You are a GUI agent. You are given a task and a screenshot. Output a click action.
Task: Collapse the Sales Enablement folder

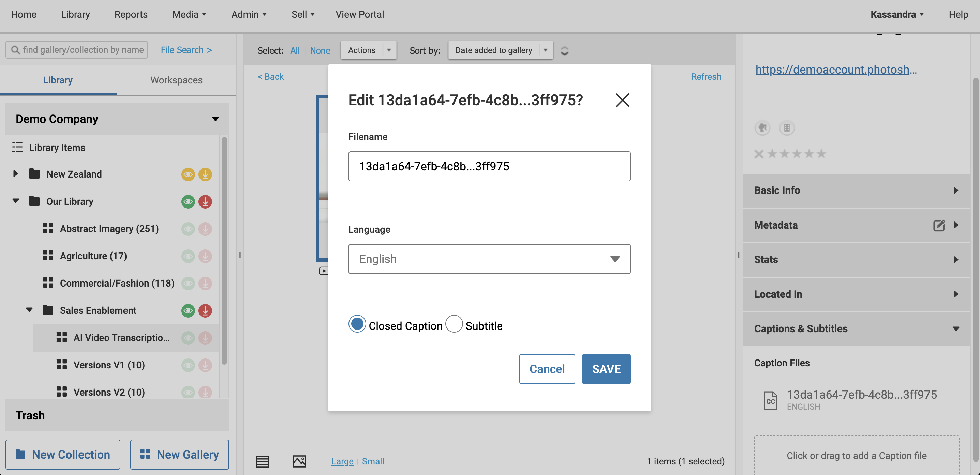29,310
